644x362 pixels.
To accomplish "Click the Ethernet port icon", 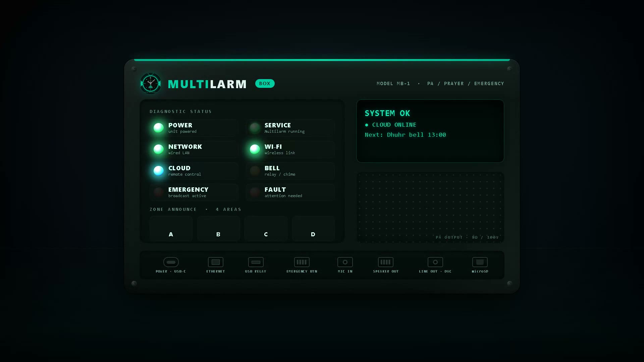I will click(x=216, y=262).
